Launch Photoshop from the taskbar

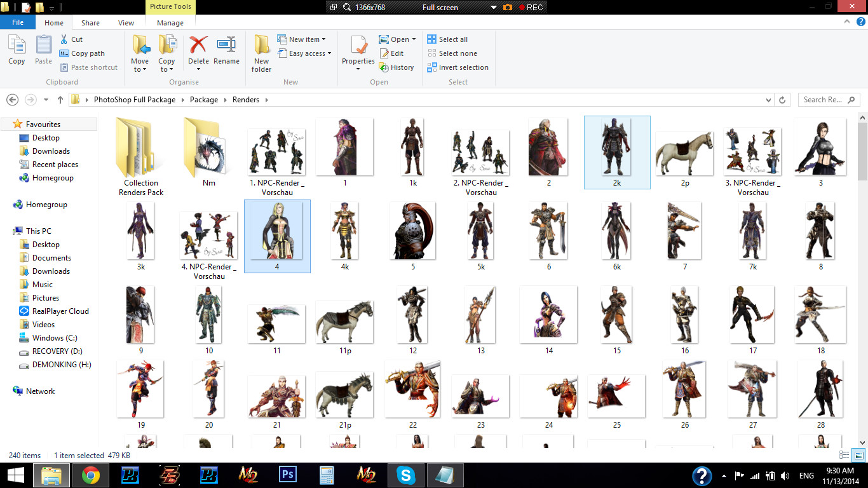coord(288,475)
